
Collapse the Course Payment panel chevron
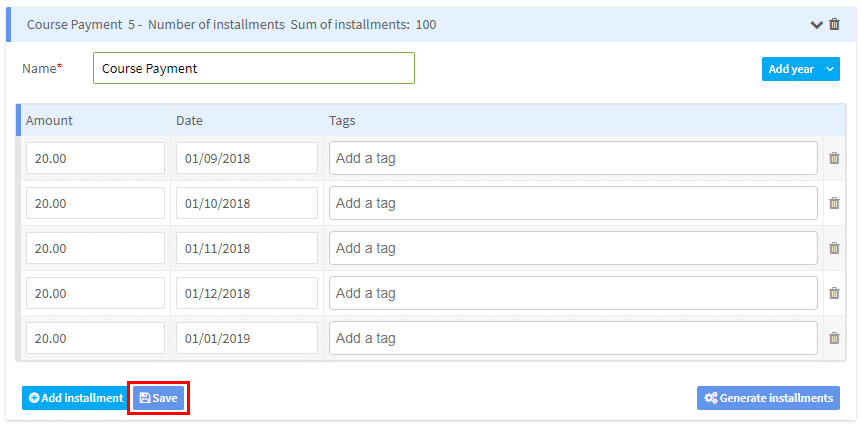(818, 24)
